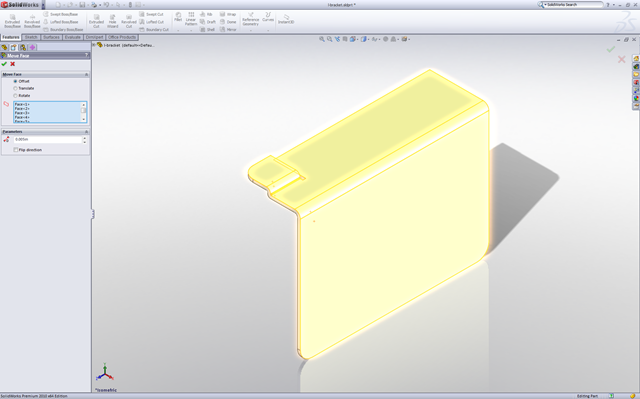Open the Reference Geometry dropdown arrow
This screenshot has width=640, height=399.
[251, 30]
